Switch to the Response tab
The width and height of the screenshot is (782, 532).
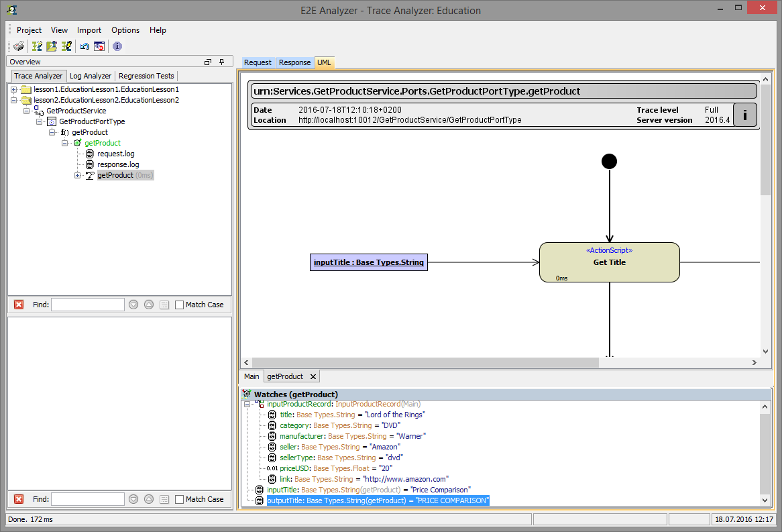pos(294,62)
